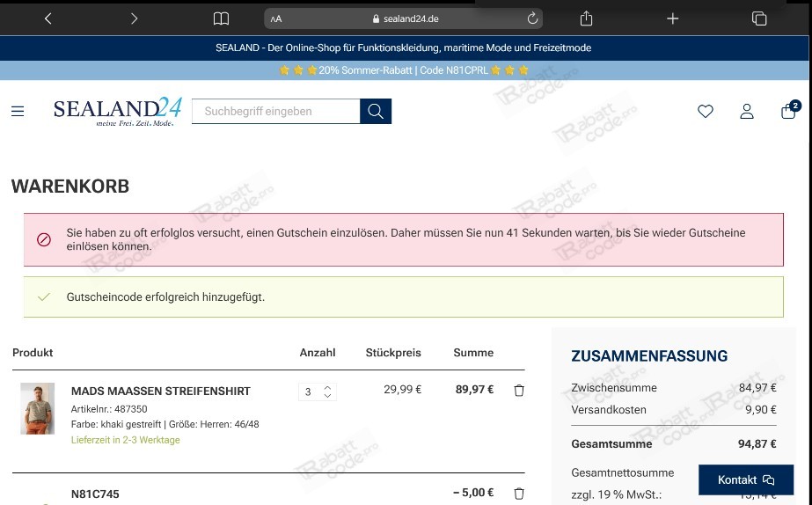The height and width of the screenshot is (505, 812).
Task: Click the WARENKORB heading
Action: click(x=69, y=186)
